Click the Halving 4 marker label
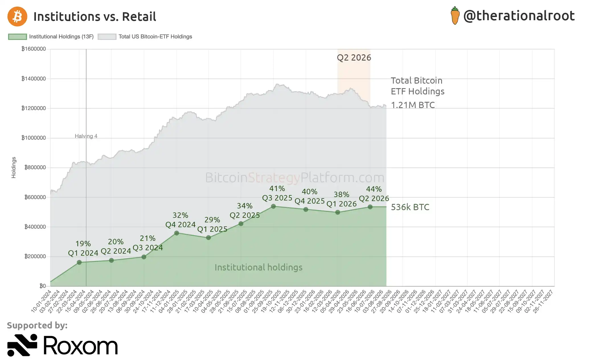592x364 pixels. click(x=86, y=136)
